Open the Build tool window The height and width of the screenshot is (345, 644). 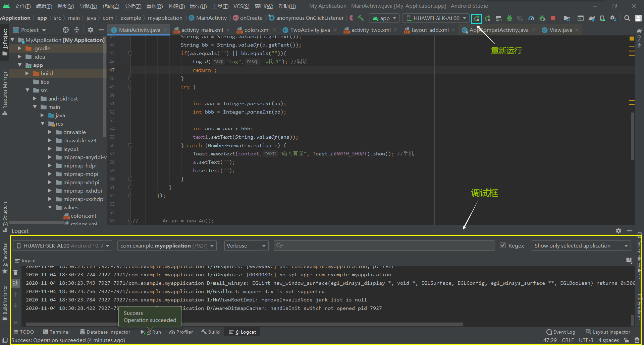point(211,332)
